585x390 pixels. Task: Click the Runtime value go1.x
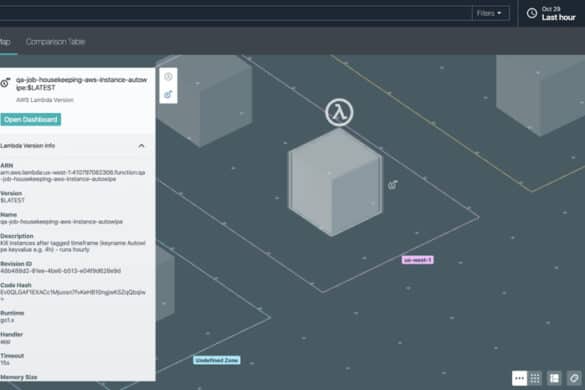7,320
